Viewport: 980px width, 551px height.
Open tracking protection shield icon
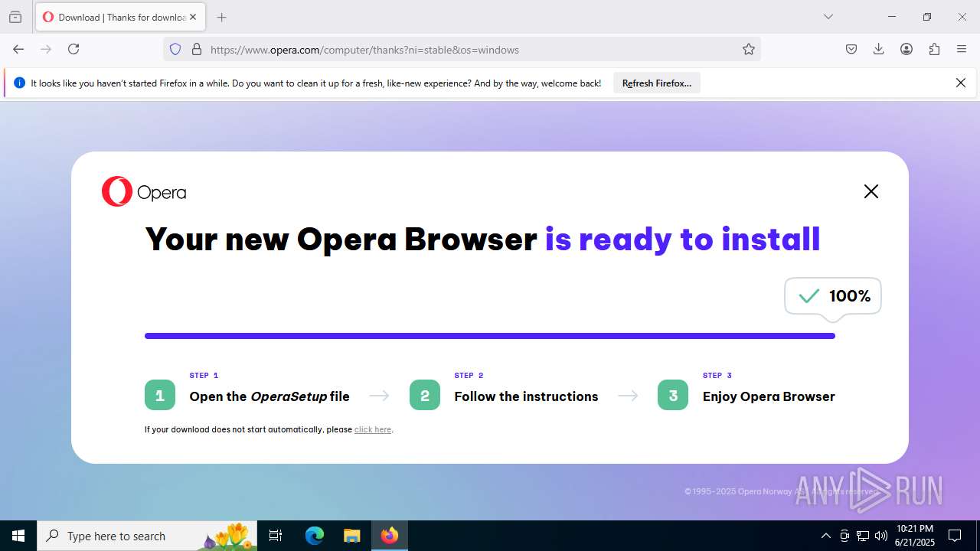(x=175, y=49)
